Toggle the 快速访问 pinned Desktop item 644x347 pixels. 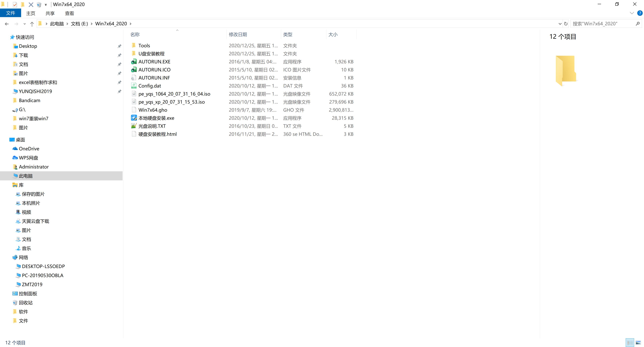pos(120,46)
